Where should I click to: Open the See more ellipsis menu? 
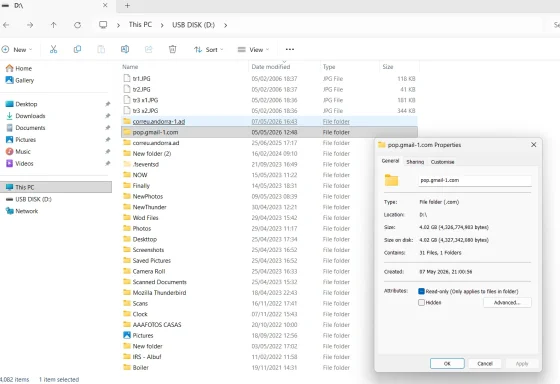pos(290,49)
